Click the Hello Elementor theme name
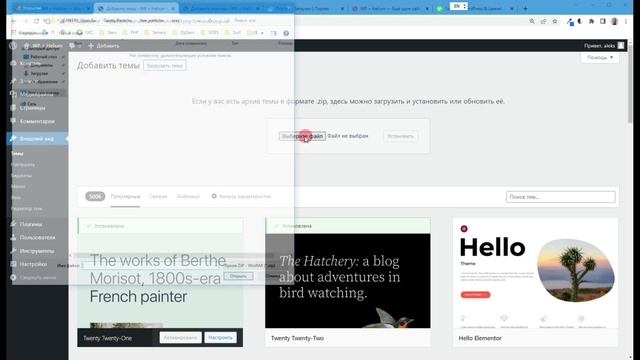 click(480, 338)
